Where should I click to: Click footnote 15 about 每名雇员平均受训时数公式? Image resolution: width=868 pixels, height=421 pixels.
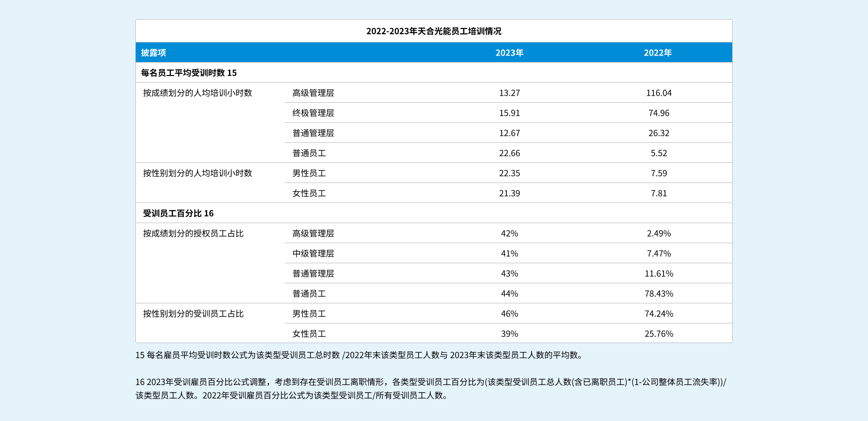(x=359, y=355)
